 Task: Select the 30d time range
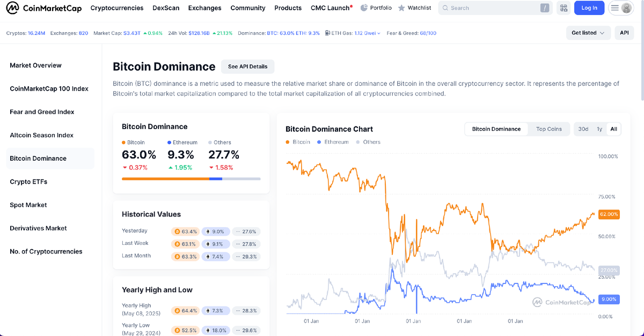click(x=583, y=129)
